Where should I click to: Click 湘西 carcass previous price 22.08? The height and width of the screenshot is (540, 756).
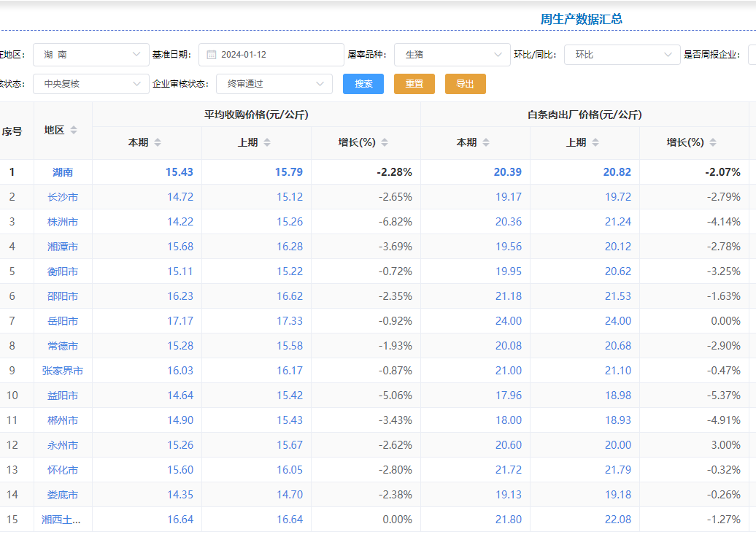pos(618,520)
